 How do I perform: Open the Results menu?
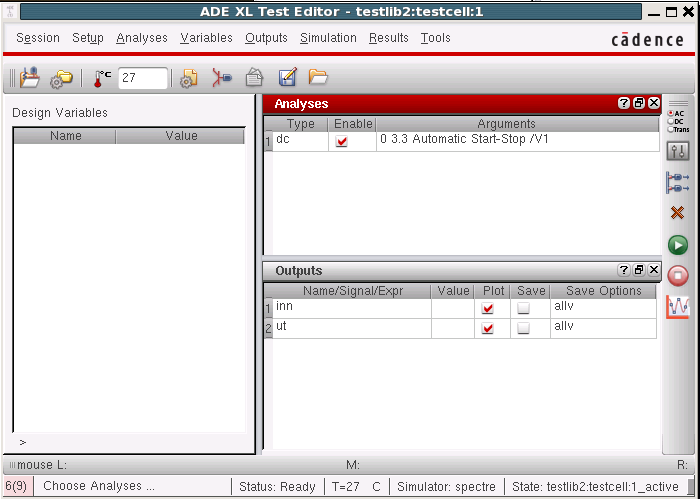click(389, 38)
